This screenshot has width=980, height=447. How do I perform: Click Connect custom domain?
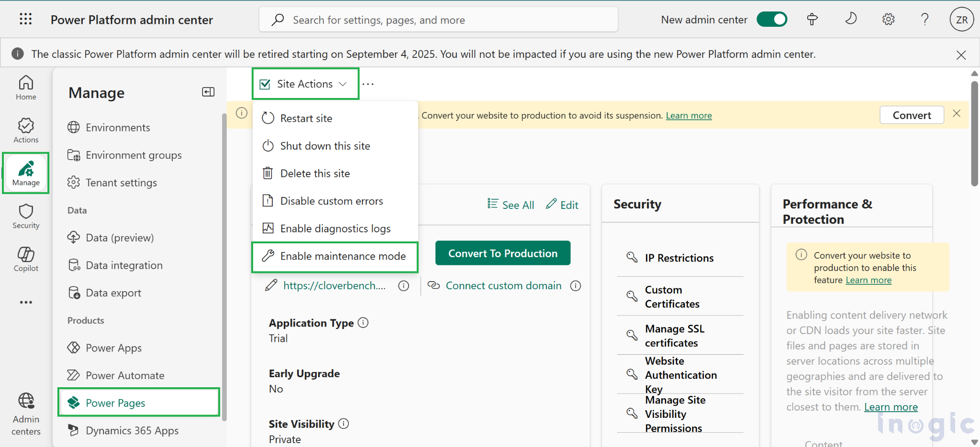tap(503, 286)
